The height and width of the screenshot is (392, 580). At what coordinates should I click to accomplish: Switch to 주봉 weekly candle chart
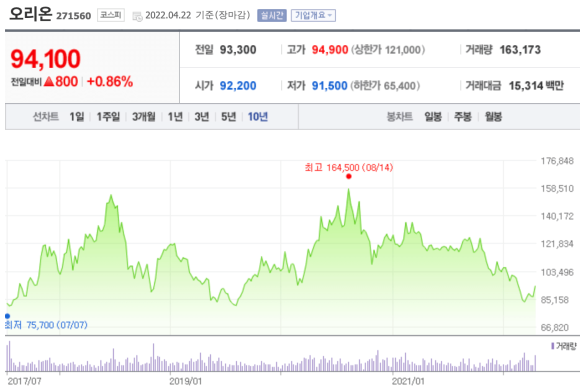pos(463,117)
